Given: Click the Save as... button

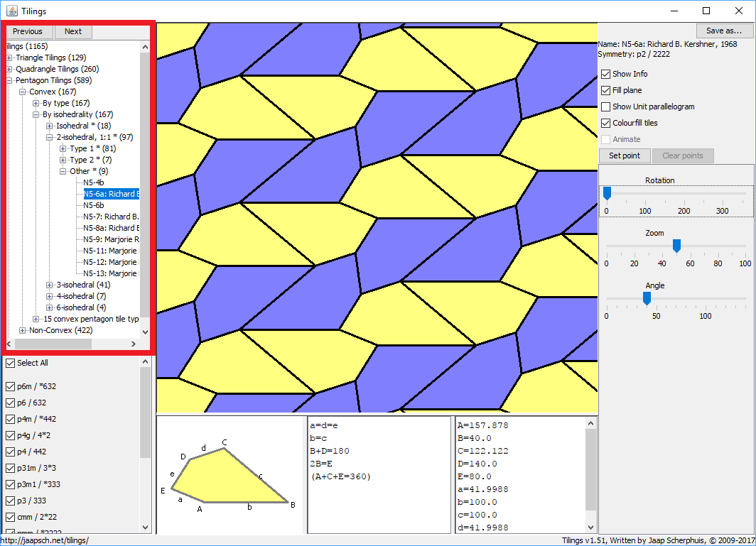Looking at the screenshot, I should [x=724, y=31].
